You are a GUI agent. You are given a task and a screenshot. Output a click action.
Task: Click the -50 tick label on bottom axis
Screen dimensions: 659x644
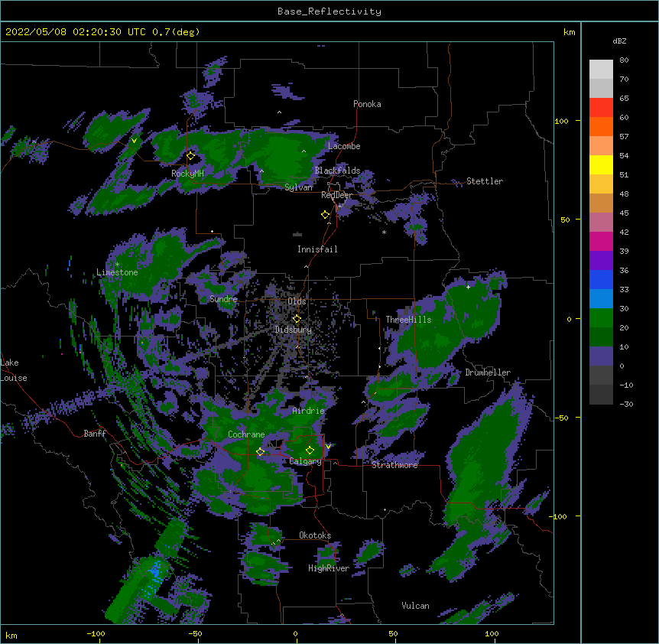pos(195,633)
